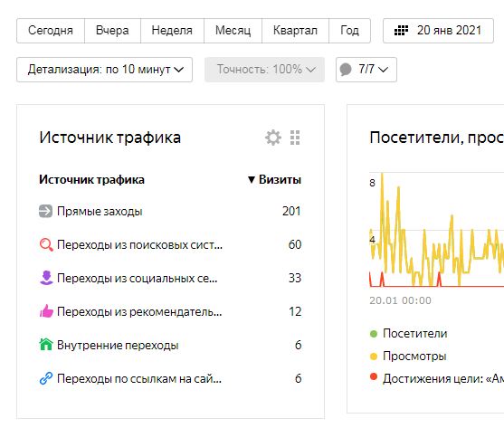This screenshot has width=504, height=428.
Task: Click the social networks person icon
Action: [x=46, y=278]
